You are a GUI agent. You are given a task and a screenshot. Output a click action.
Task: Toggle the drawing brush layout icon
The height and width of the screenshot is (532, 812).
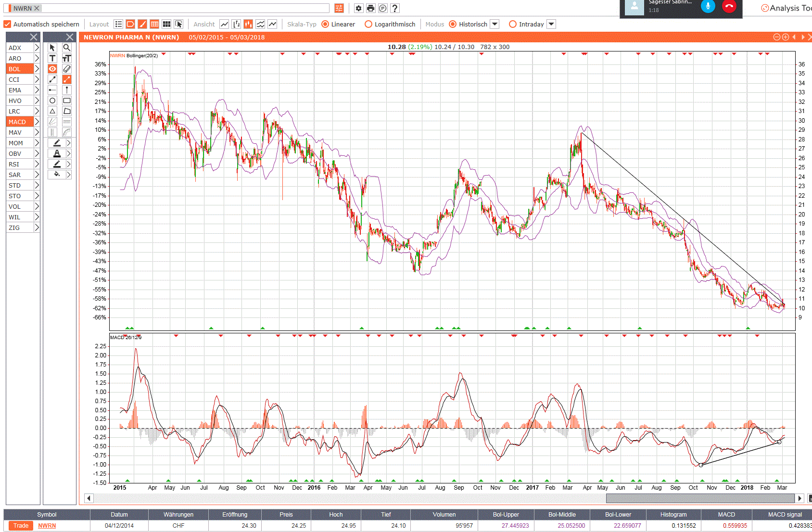coord(142,24)
